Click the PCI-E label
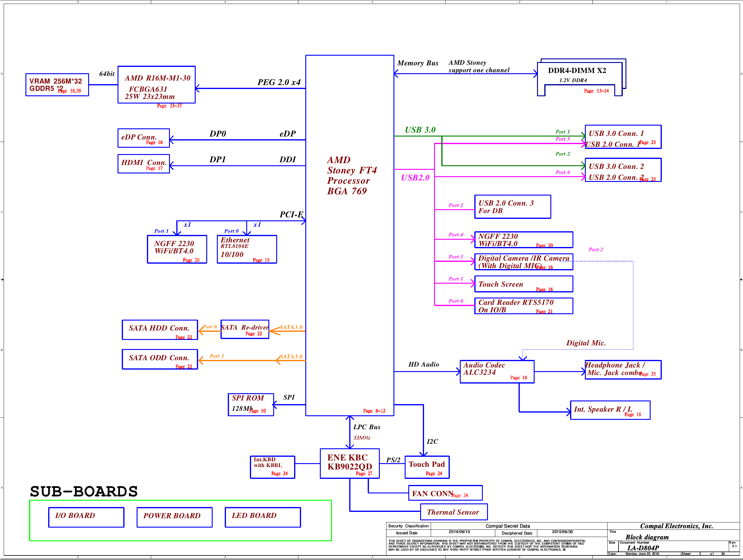743x560 pixels. pos(291,215)
